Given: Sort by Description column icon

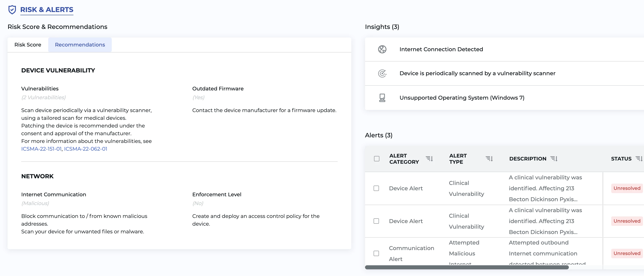Looking at the screenshot, I should click(554, 159).
